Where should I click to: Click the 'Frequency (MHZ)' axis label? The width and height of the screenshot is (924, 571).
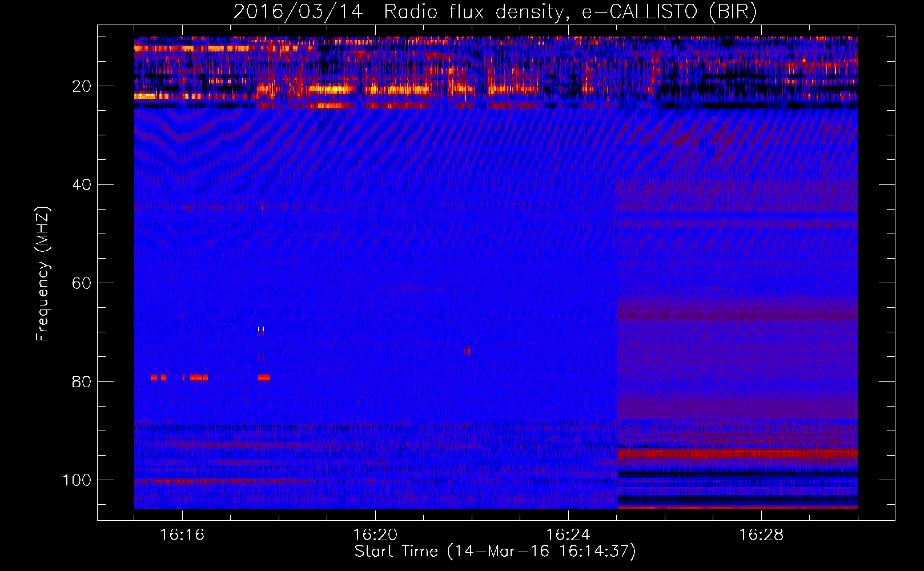click(43, 274)
